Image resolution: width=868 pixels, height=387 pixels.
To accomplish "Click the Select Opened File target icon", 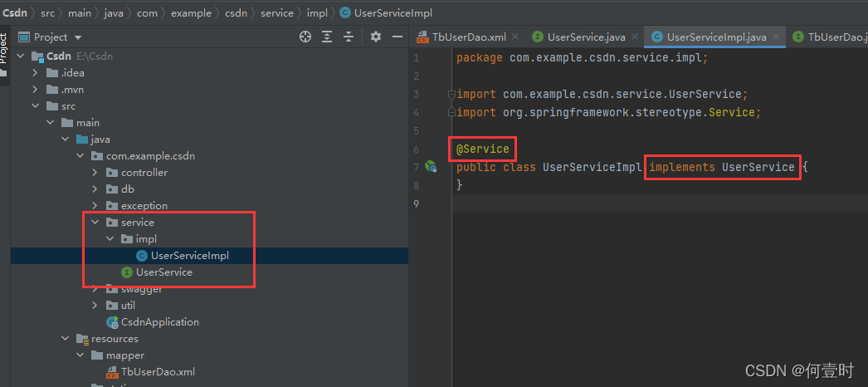I will [305, 37].
